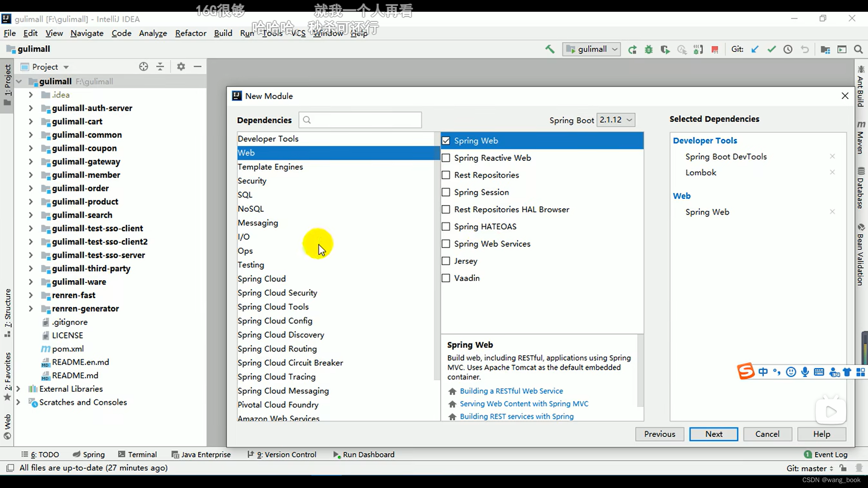
Task: Open Project panel settings gear
Action: point(181,66)
